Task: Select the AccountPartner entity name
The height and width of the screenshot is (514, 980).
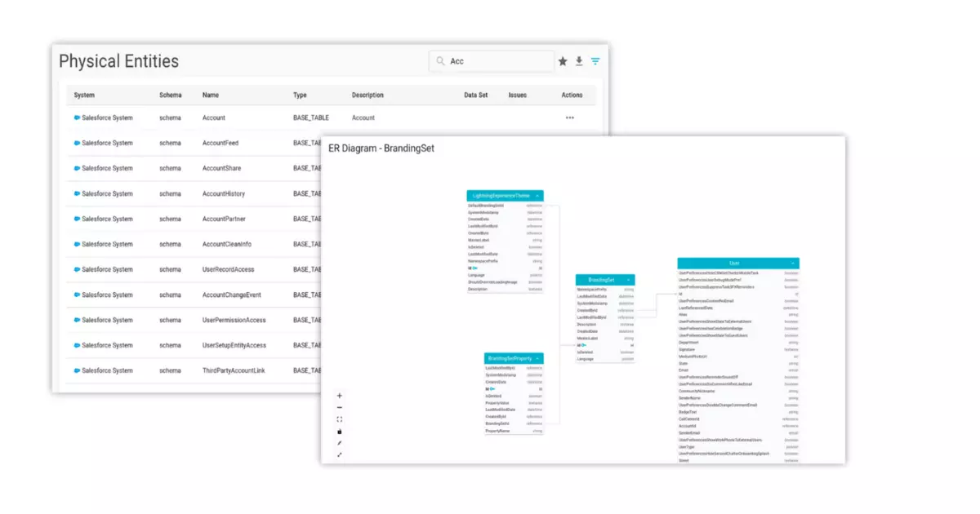Action: 224,219
